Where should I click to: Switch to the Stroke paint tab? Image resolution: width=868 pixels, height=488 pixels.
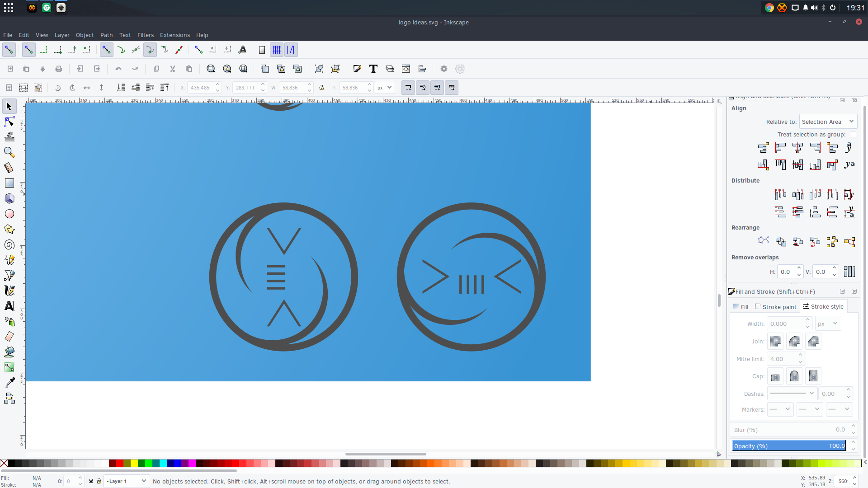pos(776,307)
